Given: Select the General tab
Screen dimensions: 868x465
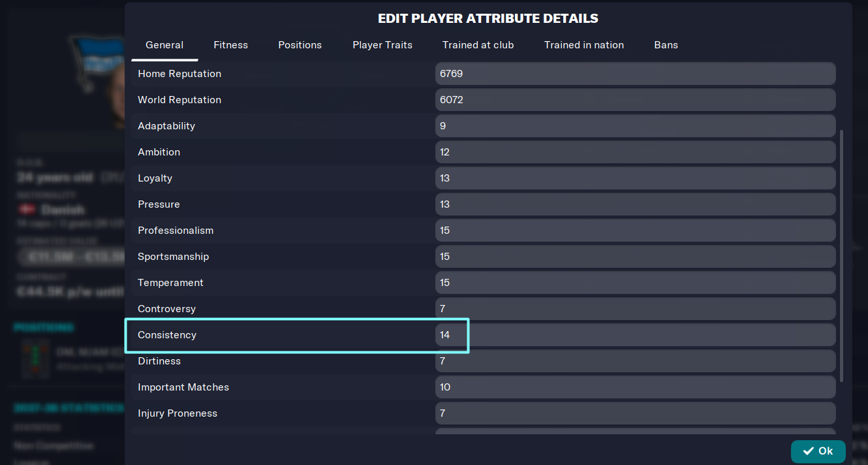Looking at the screenshot, I should (x=164, y=45).
